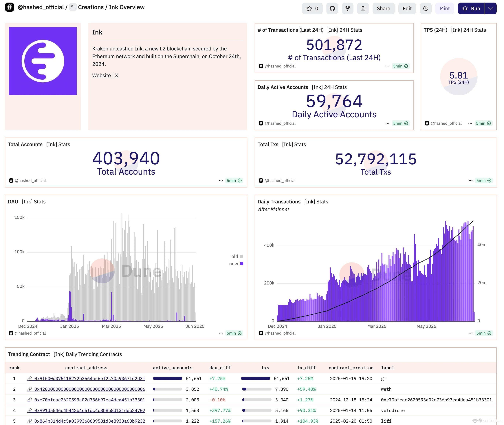The width and height of the screenshot is (504, 425).
Task: Click the fork dashboard icon
Action: point(347,9)
